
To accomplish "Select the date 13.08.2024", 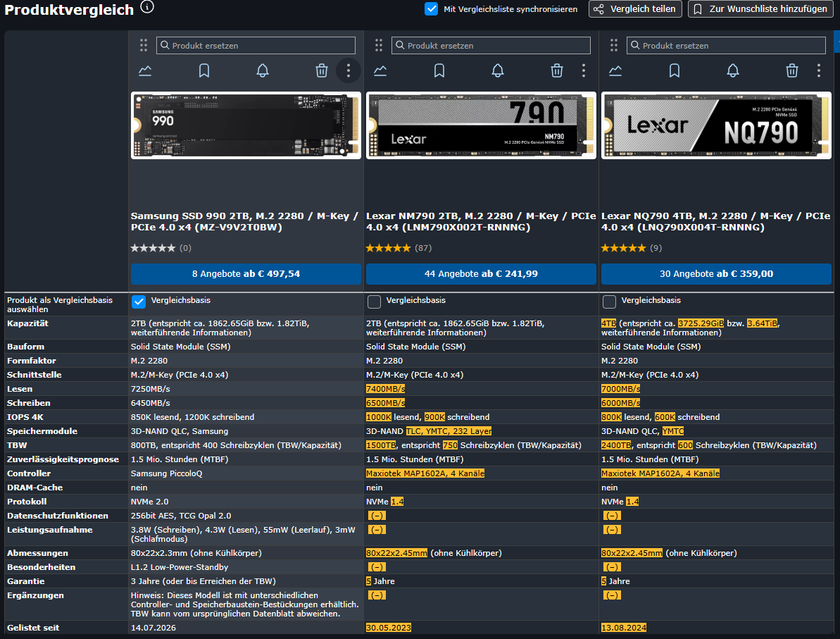I will [x=624, y=628].
